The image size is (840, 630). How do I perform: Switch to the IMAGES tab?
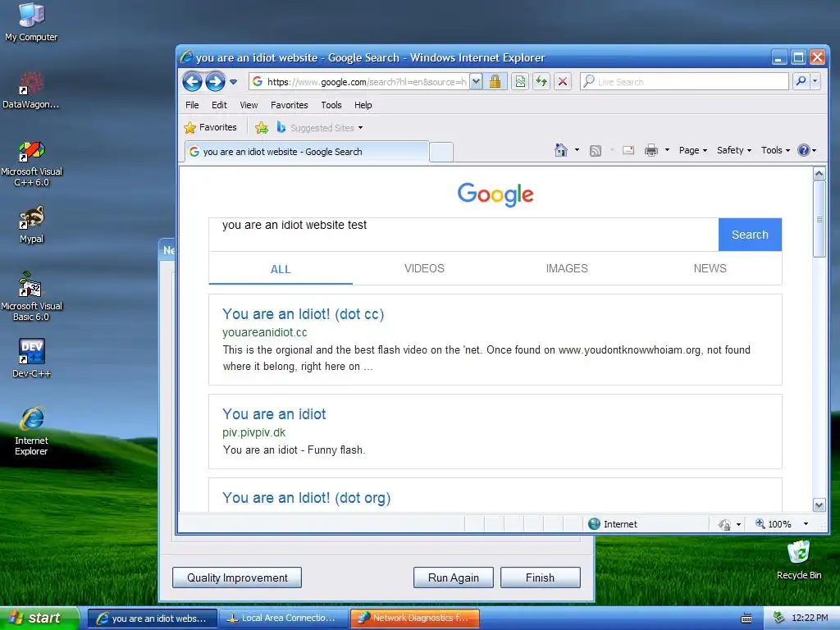(x=567, y=268)
